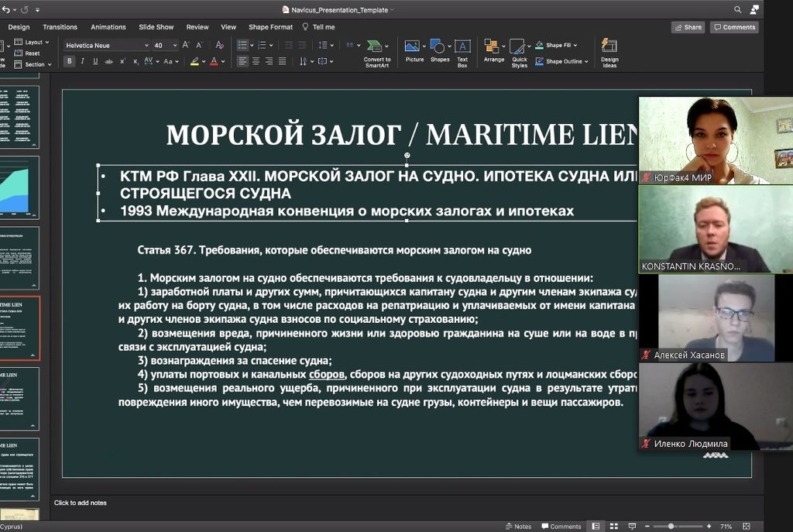Select the Shapes tool
Viewport: 793px width, 532px height.
click(438, 51)
